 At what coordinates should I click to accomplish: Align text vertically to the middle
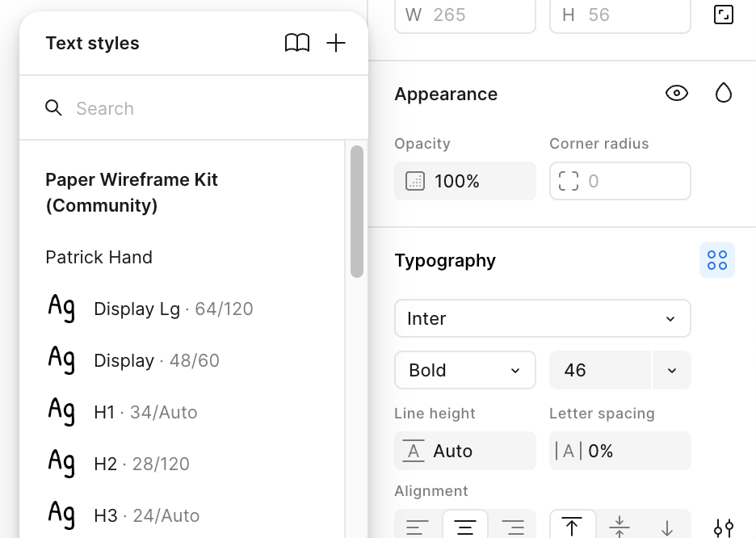tap(619, 527)
